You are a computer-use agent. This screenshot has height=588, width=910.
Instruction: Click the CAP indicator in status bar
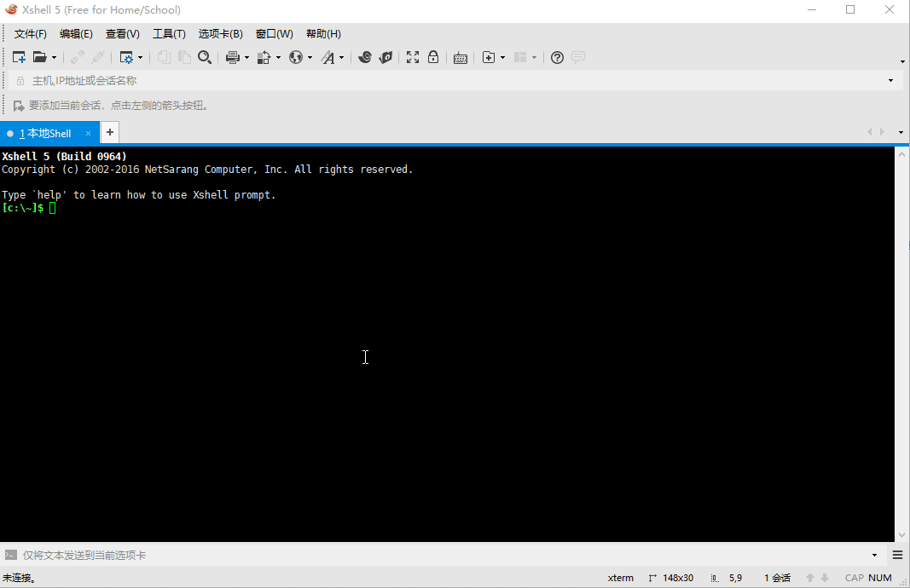click(x=855, y=578)
